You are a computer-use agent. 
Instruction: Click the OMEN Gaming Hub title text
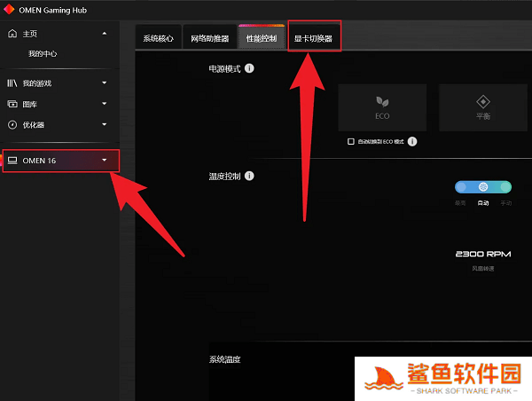coord(52,10)
